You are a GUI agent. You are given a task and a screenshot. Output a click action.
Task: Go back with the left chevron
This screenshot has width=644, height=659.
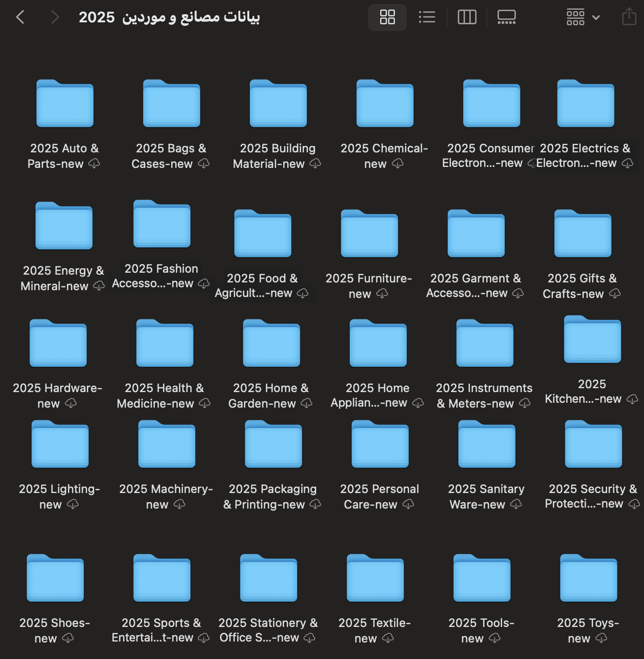(20, 17)
